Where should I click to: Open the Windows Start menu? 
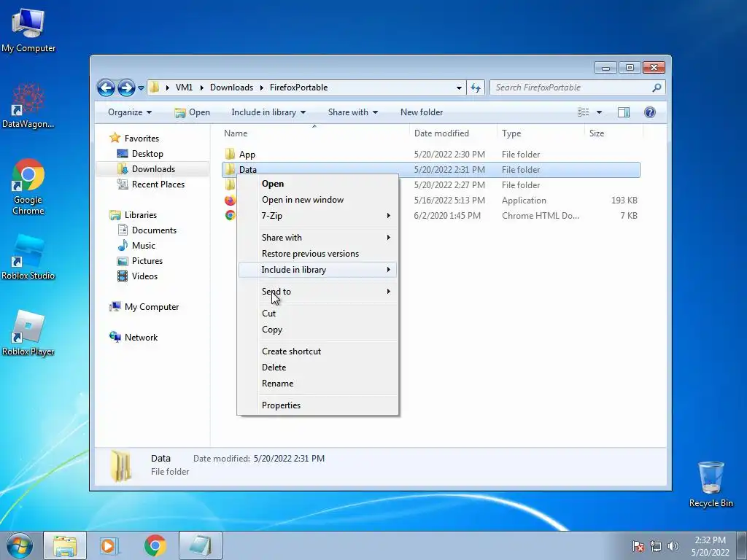[20, 546]
